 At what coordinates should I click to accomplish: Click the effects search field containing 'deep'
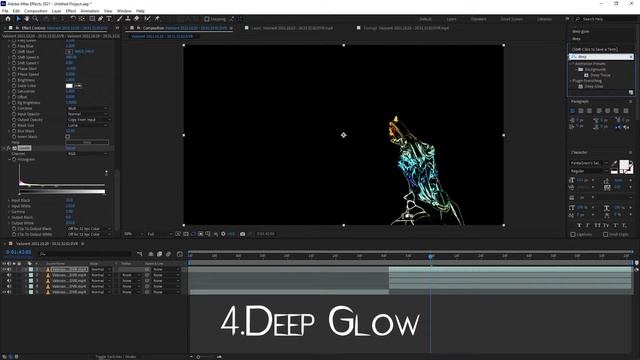601,57
